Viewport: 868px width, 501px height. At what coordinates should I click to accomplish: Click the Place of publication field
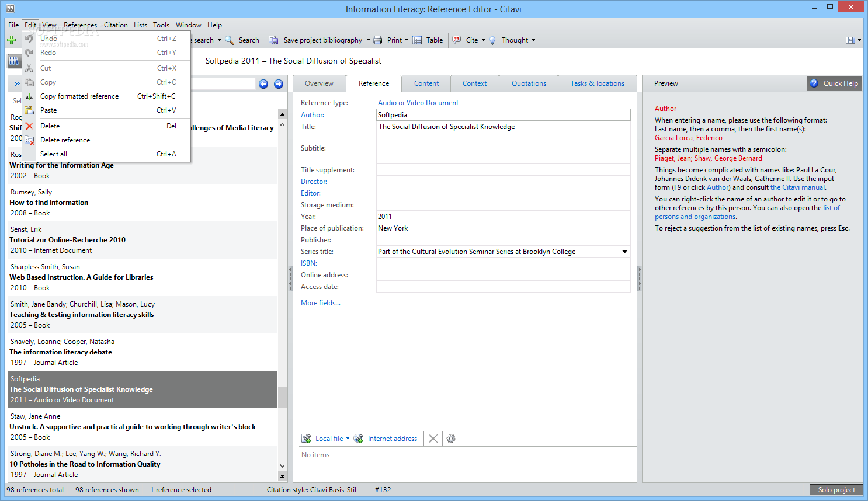504,228
